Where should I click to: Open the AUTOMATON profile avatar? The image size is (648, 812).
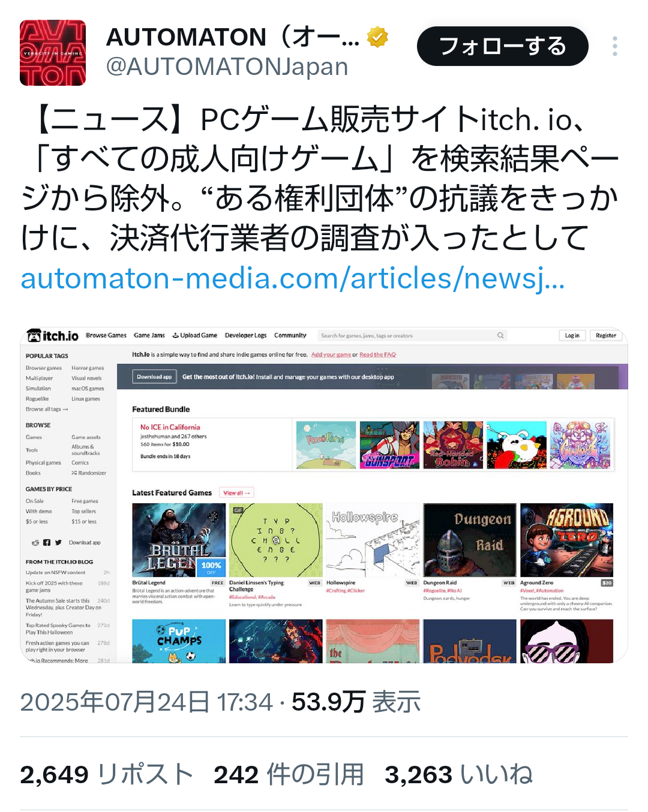pyautogui.click(x=53, y=53)
